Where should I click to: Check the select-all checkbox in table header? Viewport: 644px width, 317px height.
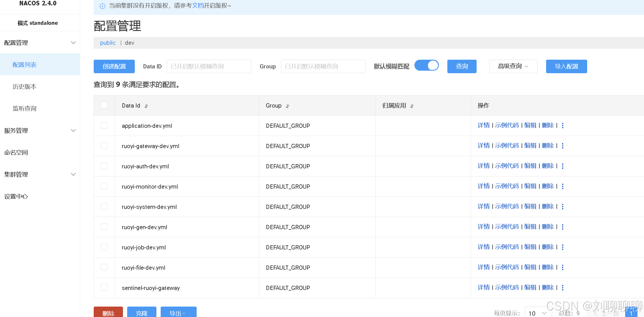click(104, 105)
